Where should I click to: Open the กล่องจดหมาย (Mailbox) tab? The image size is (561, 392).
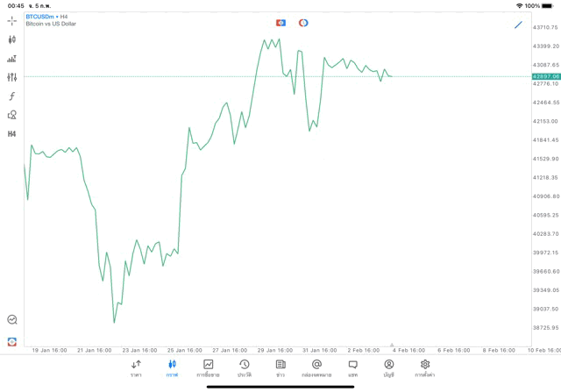[316, 368]
